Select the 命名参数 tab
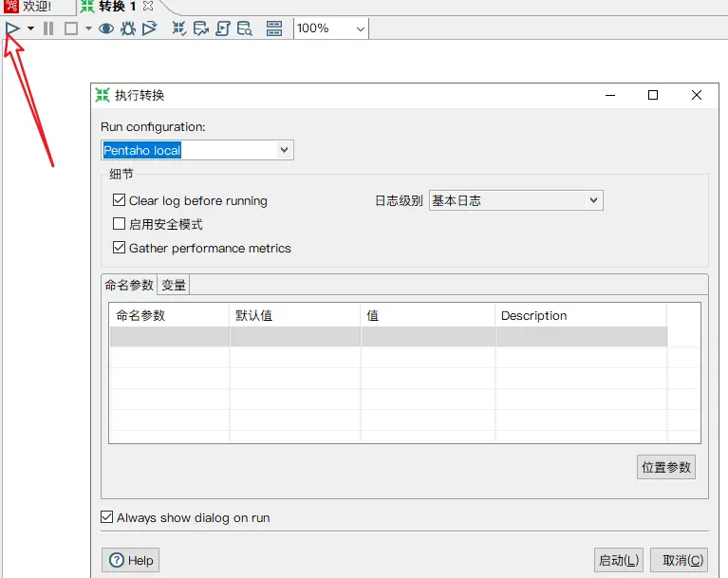This screenshot has height=578, width=728. click(x=129, y=285)
